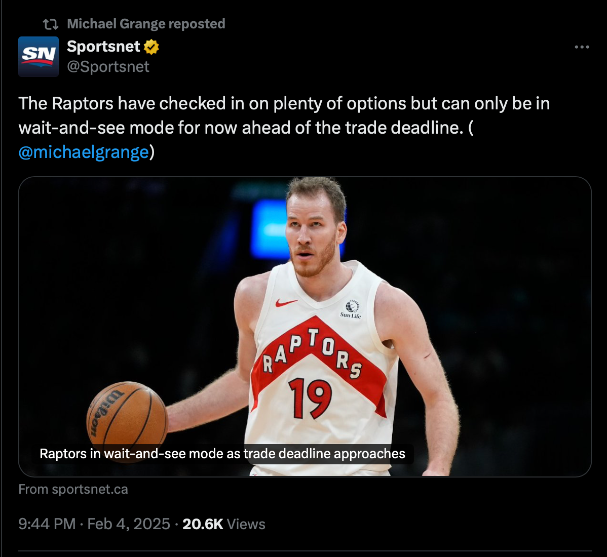
Task: Click the Sportsnet SN logo avatar
Action: pyautogui.click(x=38, y=56)
